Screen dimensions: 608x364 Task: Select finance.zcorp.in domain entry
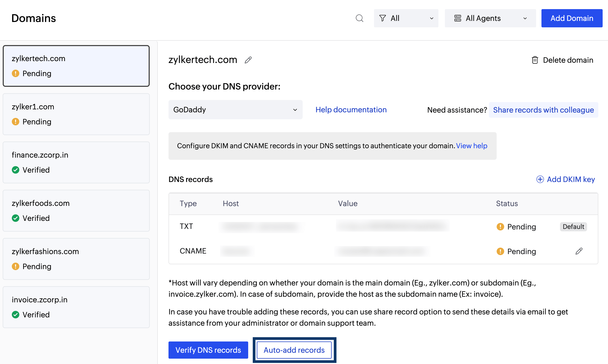click(x=76, y=162)
